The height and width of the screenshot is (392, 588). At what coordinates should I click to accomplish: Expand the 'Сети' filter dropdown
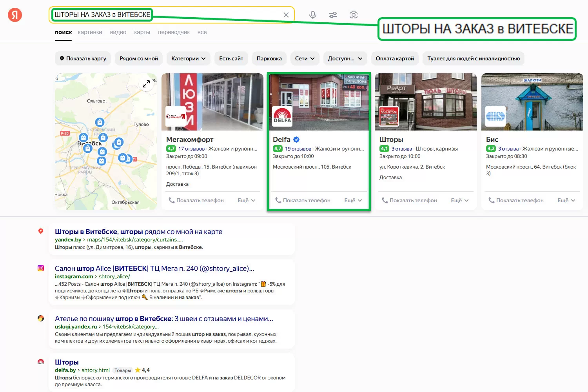[305, 58]
